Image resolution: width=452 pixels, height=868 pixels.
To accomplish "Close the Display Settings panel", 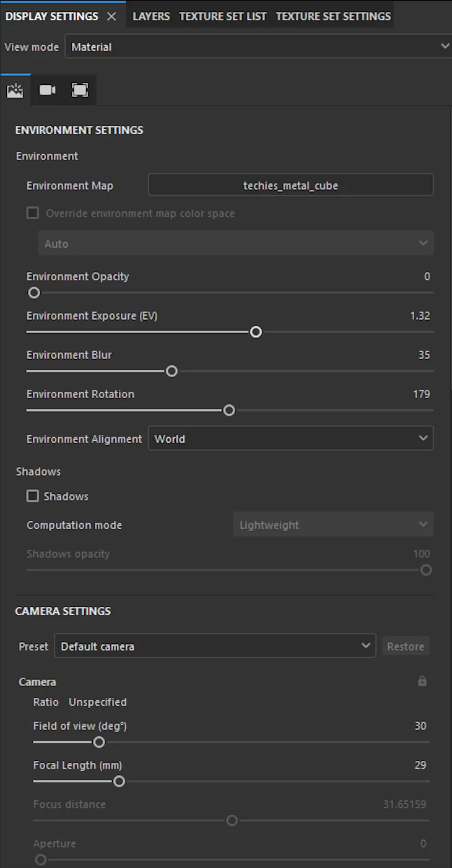I will click(111, 17).
